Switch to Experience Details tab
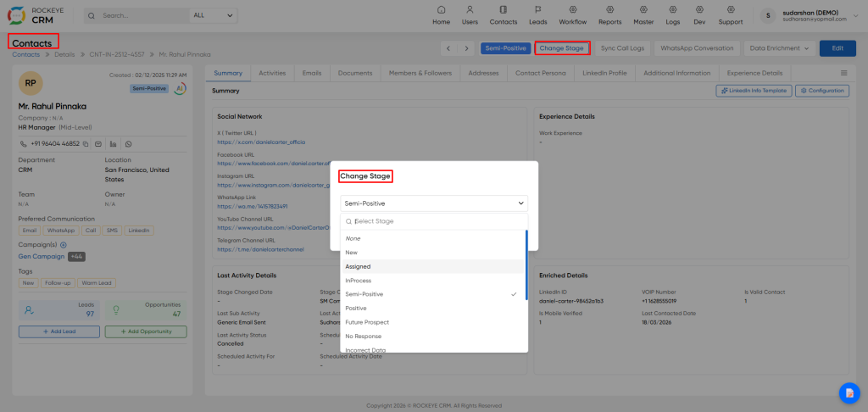 click(754, 73)
